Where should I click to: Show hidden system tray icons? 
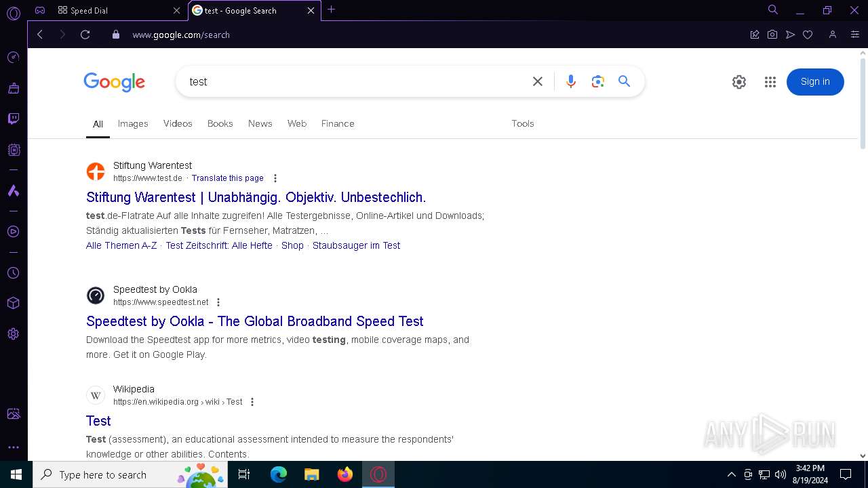coord(731,474)
